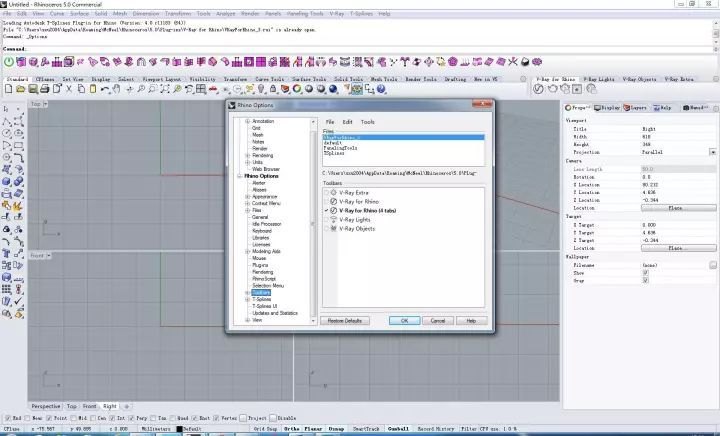Open the Tools menu in Rhino Options
Screen dimensions: 720x436
[x=367, y=121]
